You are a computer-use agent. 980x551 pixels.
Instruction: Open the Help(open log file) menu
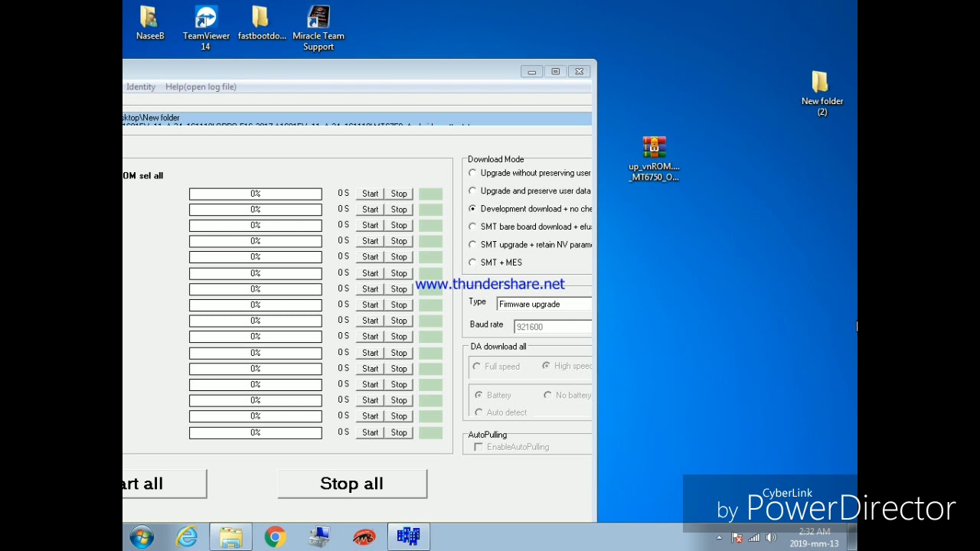coord(201,87)
